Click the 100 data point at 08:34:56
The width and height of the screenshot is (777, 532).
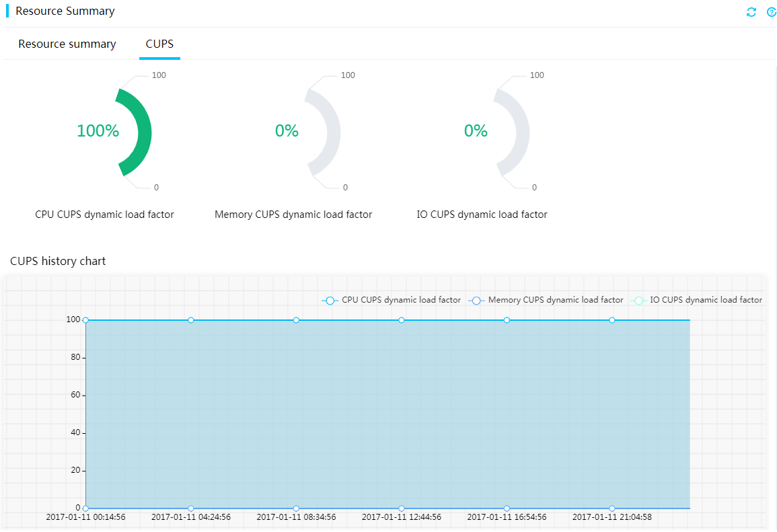coord(296,321)
